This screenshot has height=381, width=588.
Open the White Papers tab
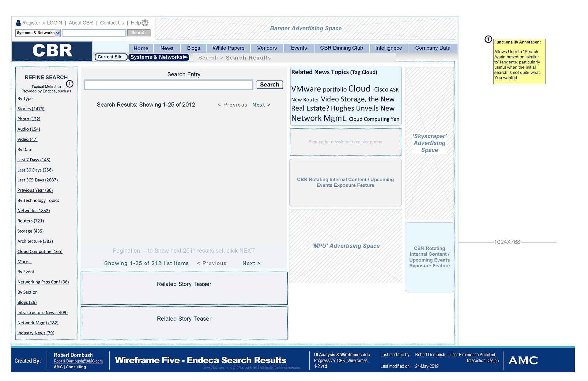point(228,48)
